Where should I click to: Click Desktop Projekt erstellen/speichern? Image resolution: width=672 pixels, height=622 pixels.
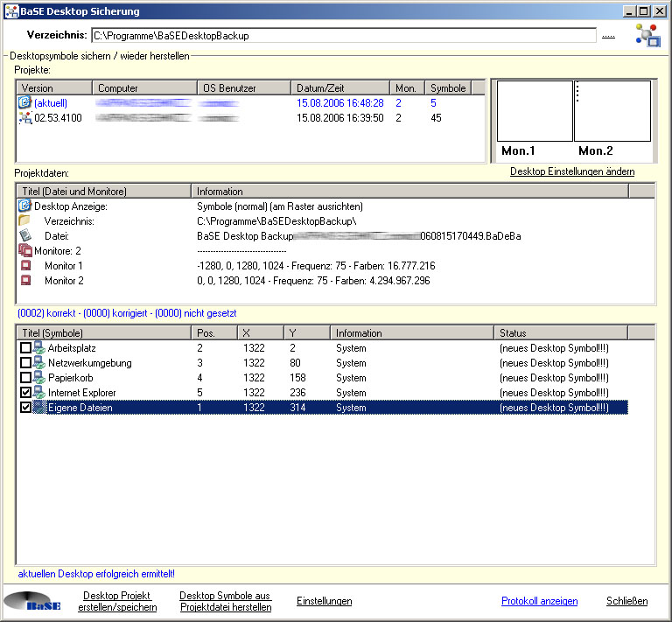click(117, 601)
